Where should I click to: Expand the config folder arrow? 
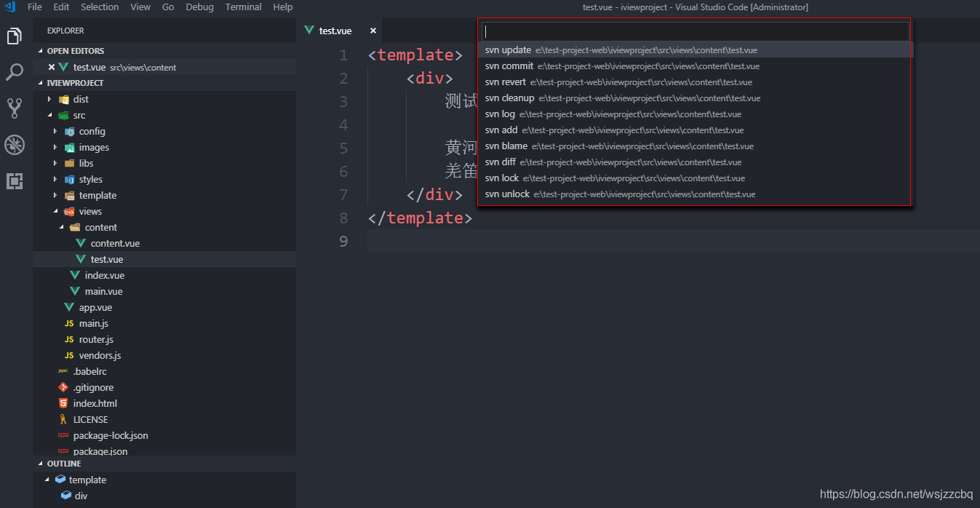(x=55, y=131)
